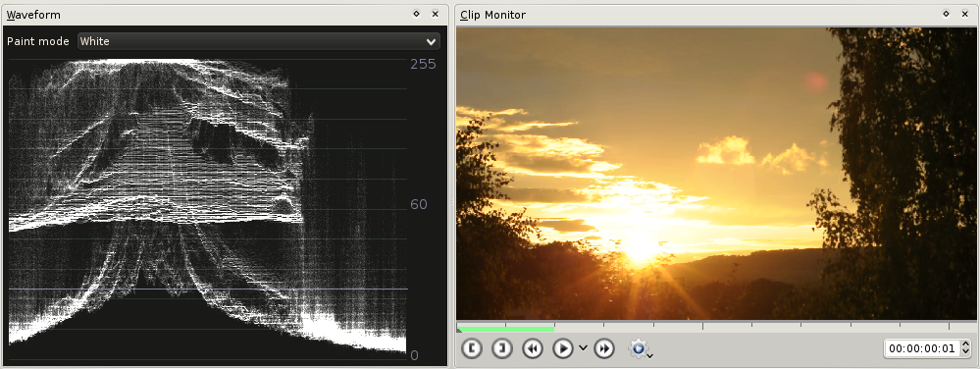Expand play options arrow beside Play
The width and height of the screenshot is (980, 369).
click(583, 348)
